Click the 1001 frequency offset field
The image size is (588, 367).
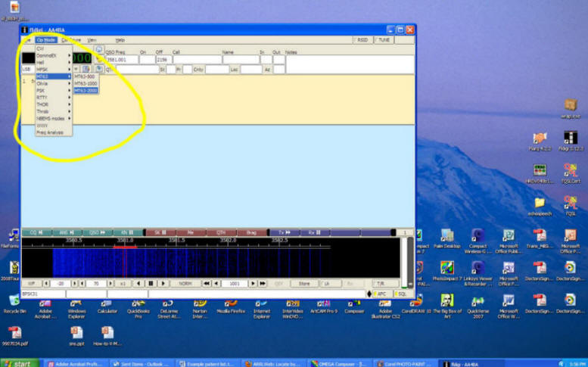tap(235, 284)
